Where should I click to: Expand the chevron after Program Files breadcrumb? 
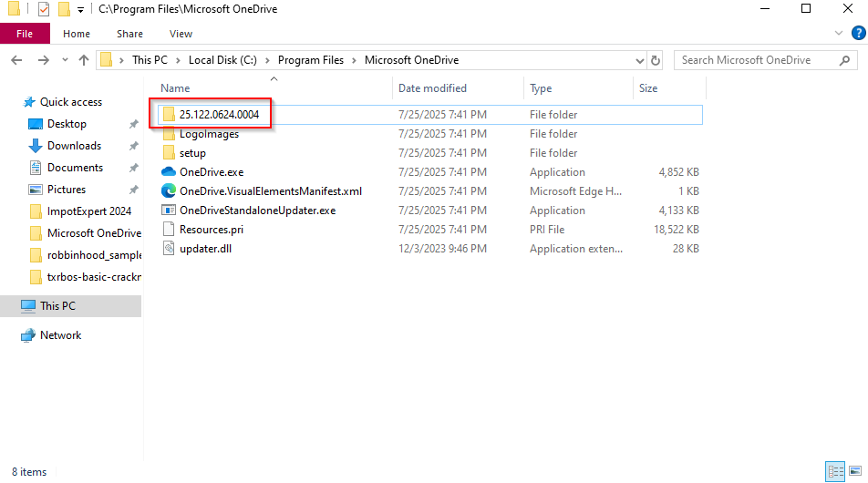(355, 60)
